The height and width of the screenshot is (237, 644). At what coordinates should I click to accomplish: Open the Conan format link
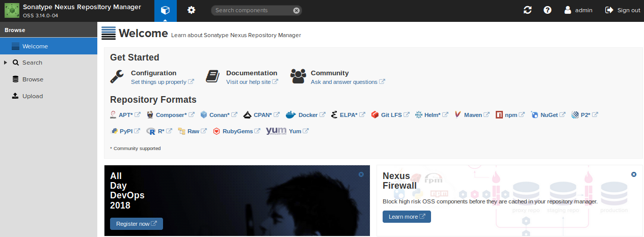point(223,115)
